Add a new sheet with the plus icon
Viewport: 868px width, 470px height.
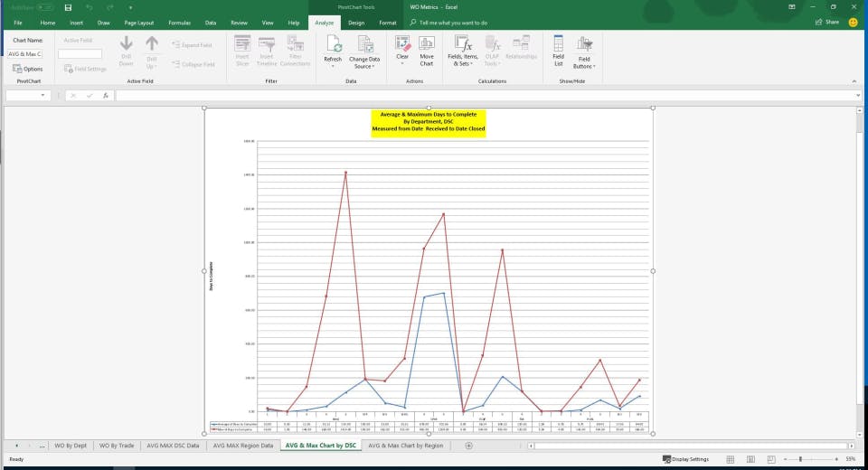coord(469,445)
